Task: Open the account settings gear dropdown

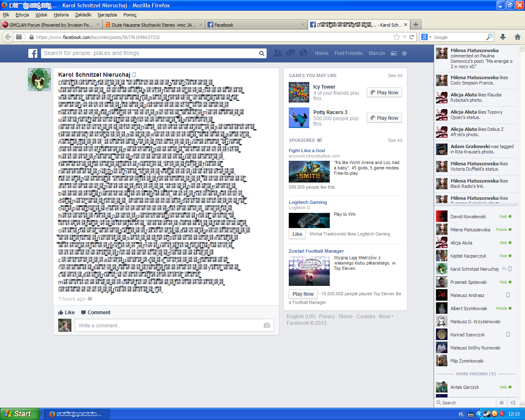Action: 404,53
